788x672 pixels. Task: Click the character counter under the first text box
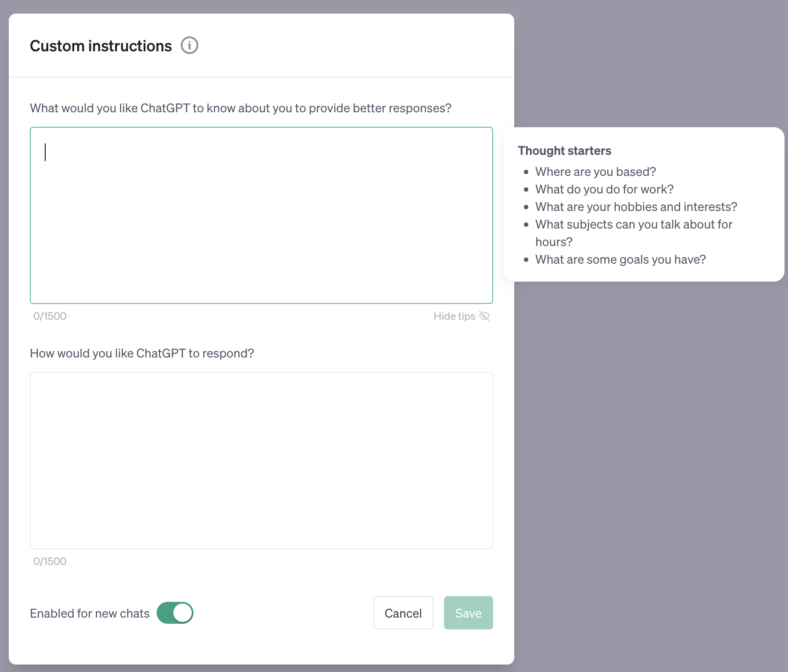tap(50, 316)
